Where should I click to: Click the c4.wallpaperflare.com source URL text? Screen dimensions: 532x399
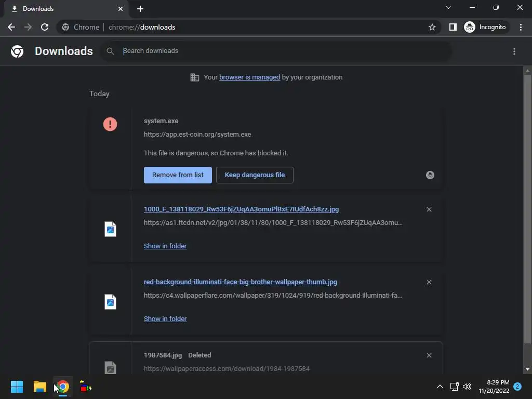point(273,296)
